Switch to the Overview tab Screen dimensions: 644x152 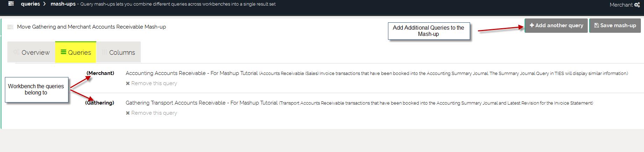(x=31, y=52)
